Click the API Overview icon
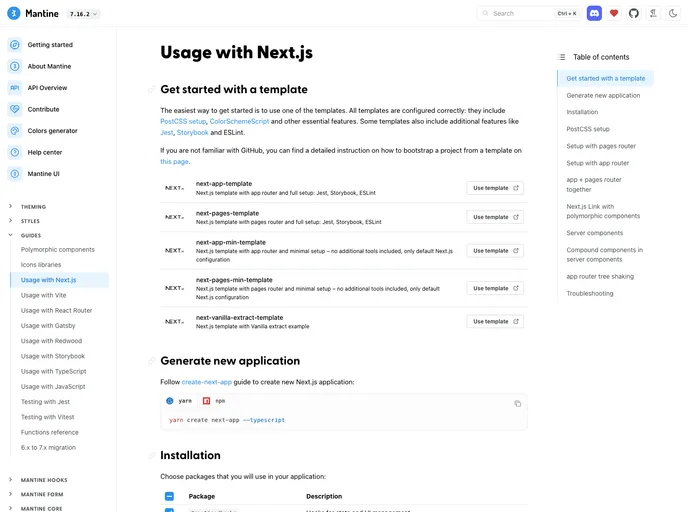Viewport: 688px width, 512px height. click(14, 88)
